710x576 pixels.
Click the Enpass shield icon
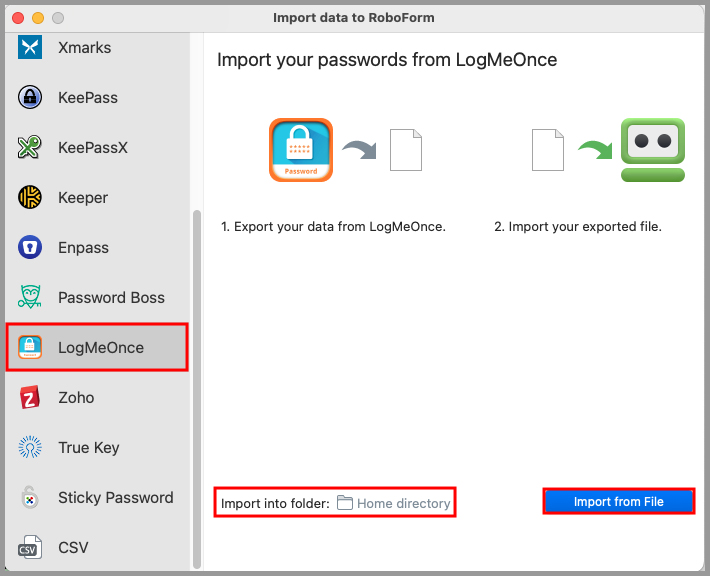coord(30,248)
